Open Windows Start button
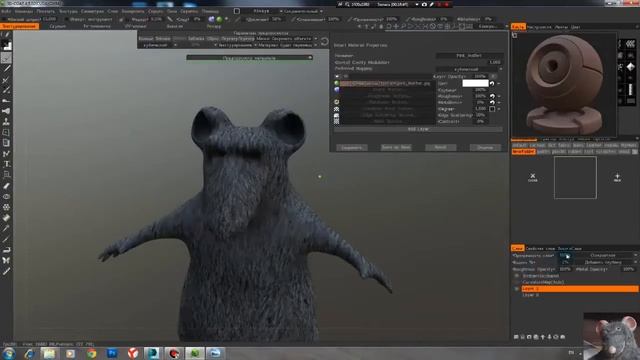 pos(9,353)
